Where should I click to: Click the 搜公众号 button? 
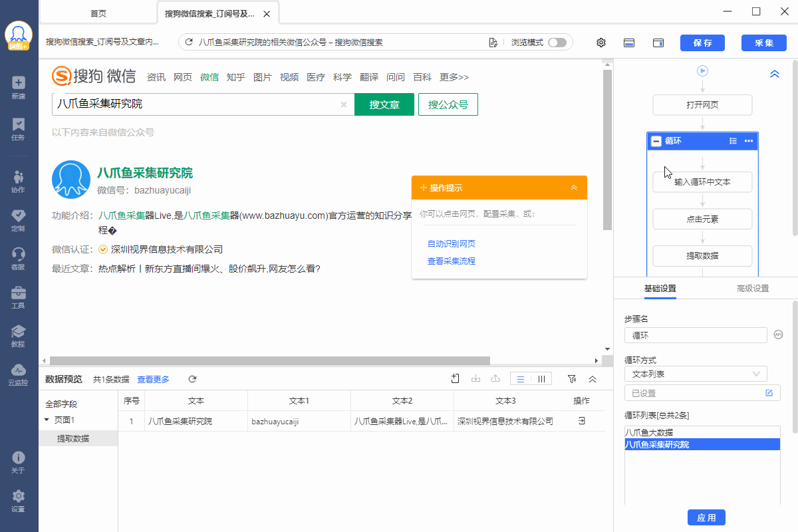(x=448, y=104)
